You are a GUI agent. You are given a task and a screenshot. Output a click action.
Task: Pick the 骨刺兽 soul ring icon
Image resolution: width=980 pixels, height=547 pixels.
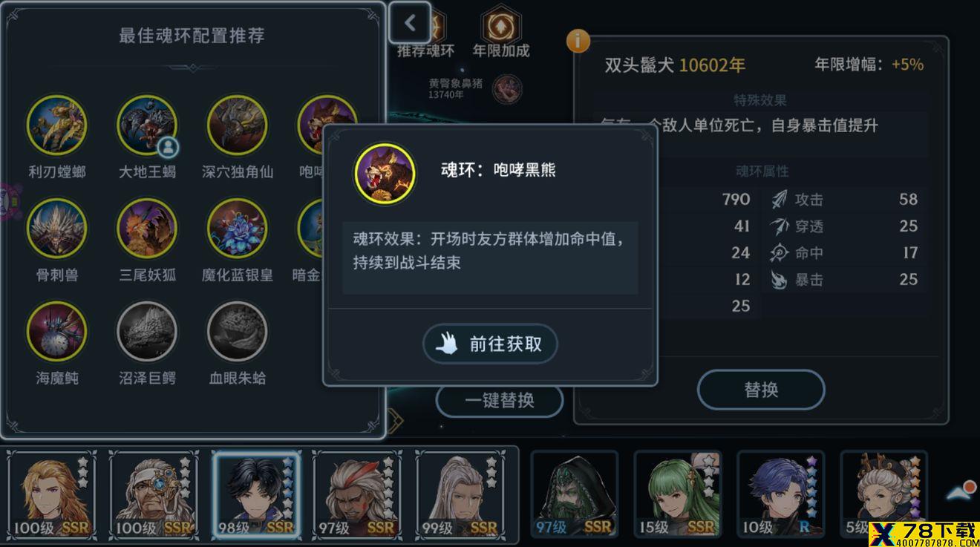coord(56,229)
